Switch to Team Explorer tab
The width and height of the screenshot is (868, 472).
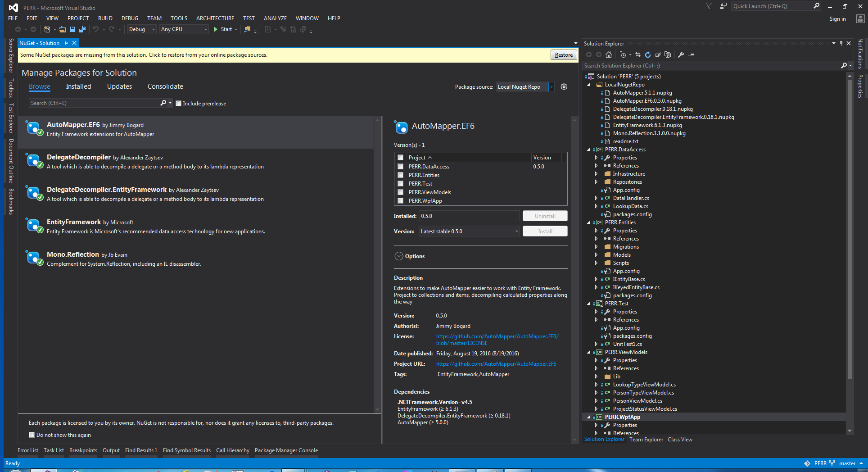coord(646,440)
